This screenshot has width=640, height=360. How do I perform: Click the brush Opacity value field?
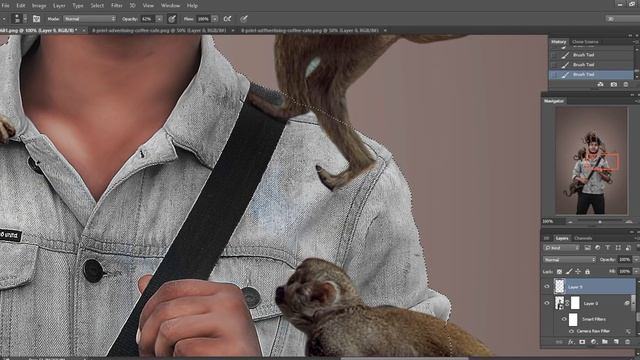click(x=148, y=19)
